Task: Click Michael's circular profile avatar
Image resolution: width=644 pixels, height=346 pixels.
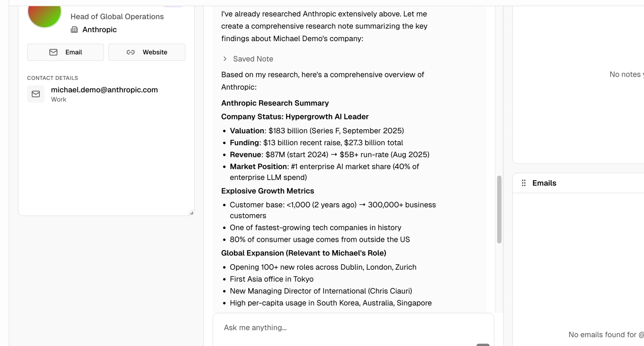Action: click(44, 12)
